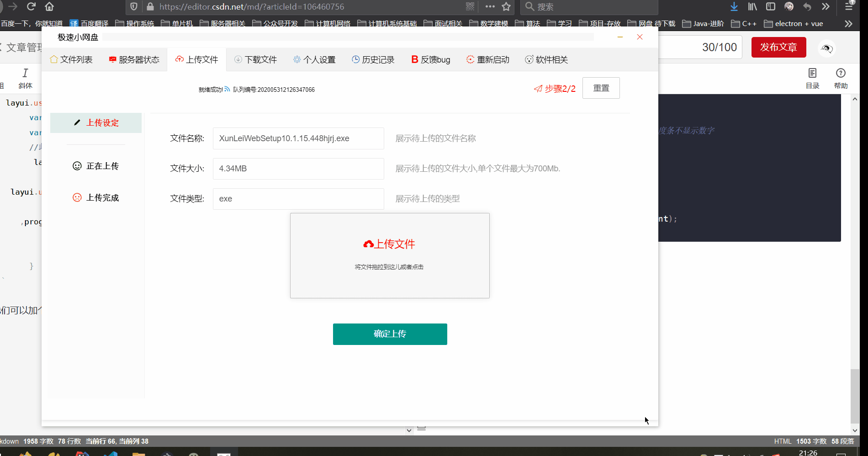The height and width of the screenshot is (456, 868).
Task: Click the blind-mode eye icon near 发布文章
Action: pos(827,48)
